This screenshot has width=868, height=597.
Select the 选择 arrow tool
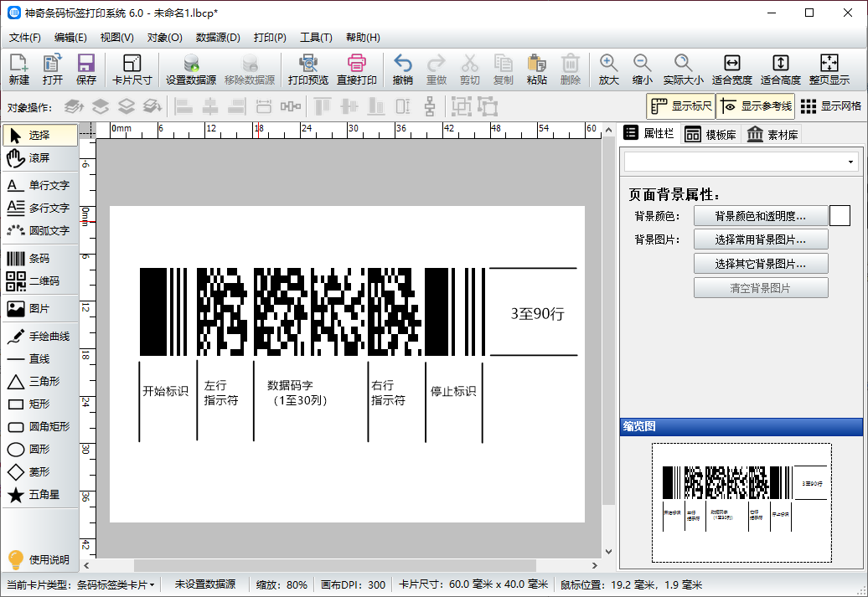click(40, 135)
